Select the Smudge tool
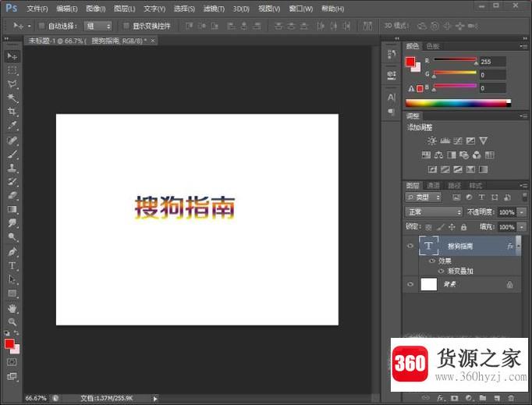 12,223
